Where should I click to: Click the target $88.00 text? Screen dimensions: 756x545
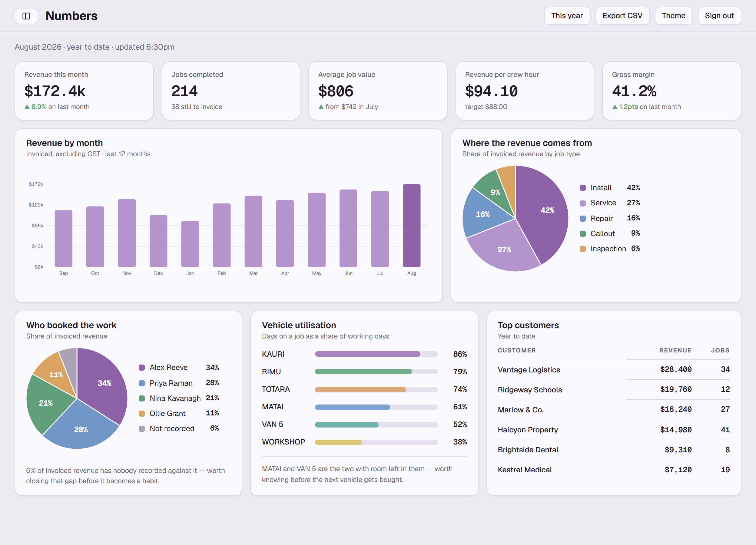pos(486,107)
